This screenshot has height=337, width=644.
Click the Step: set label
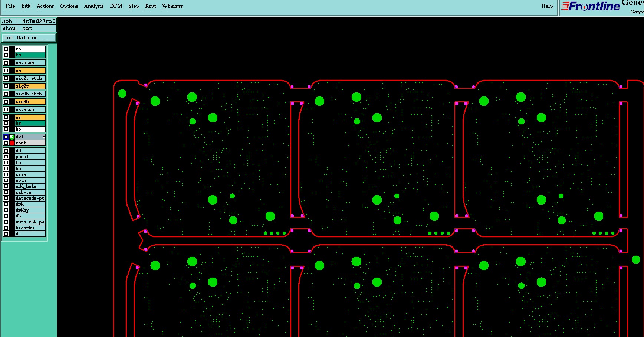pyautogui.click(x=29, y=29)
